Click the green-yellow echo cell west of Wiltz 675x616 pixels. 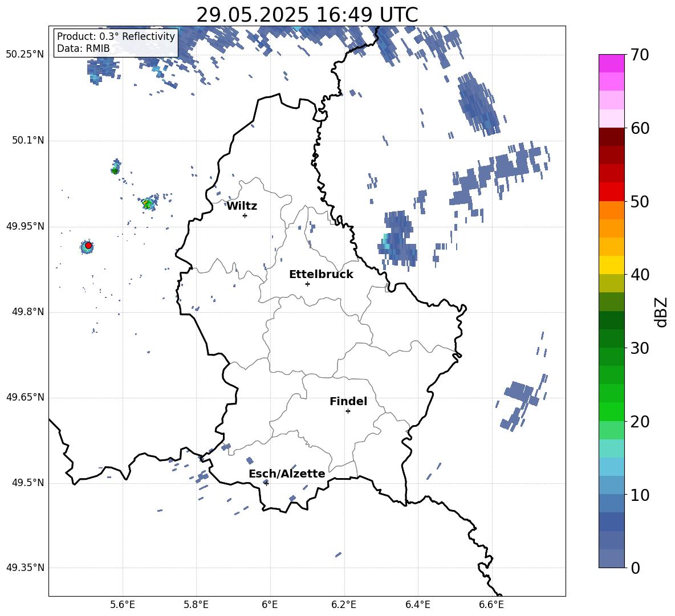tap(149, 203)
